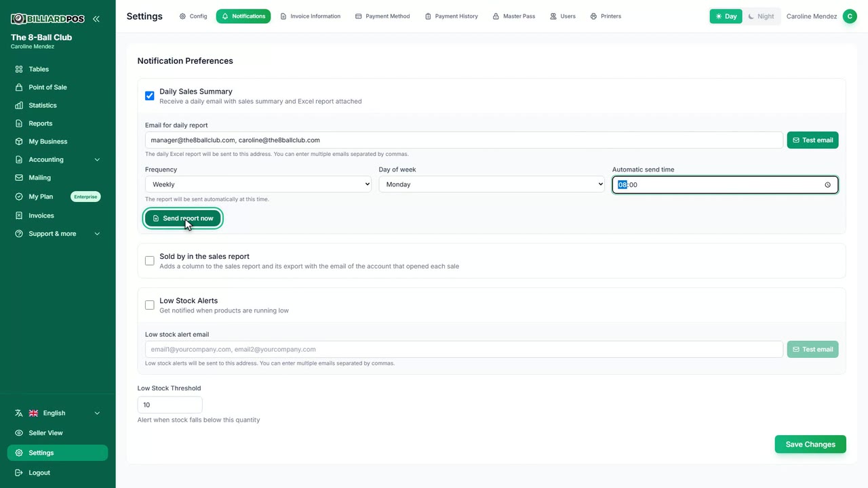The height and width of the screenshot is (488, 868).
Task: Open the Frequency dropdown
Action: coord(258,184)
